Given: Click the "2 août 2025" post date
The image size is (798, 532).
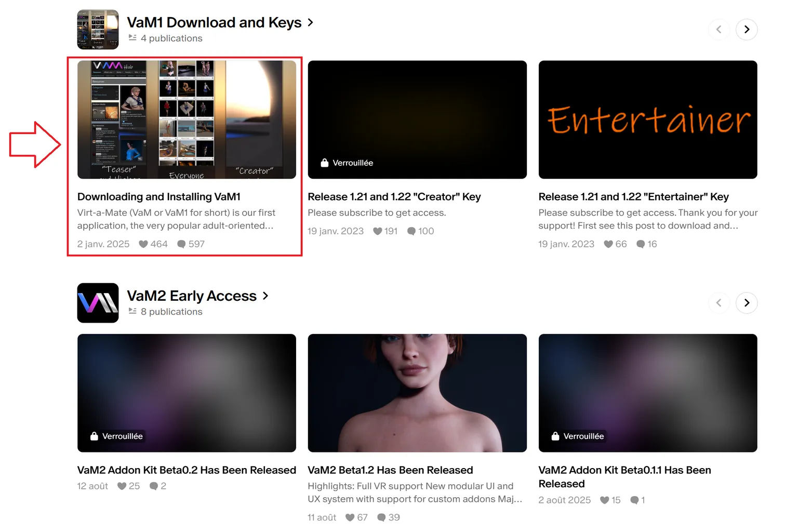Looking at the screenshot, I should tap(565, 500).
